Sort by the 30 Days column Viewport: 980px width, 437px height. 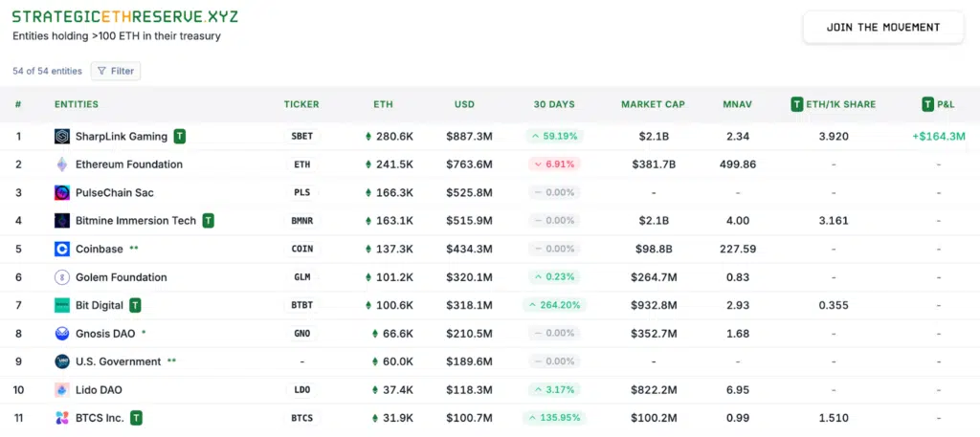[554, 104]
